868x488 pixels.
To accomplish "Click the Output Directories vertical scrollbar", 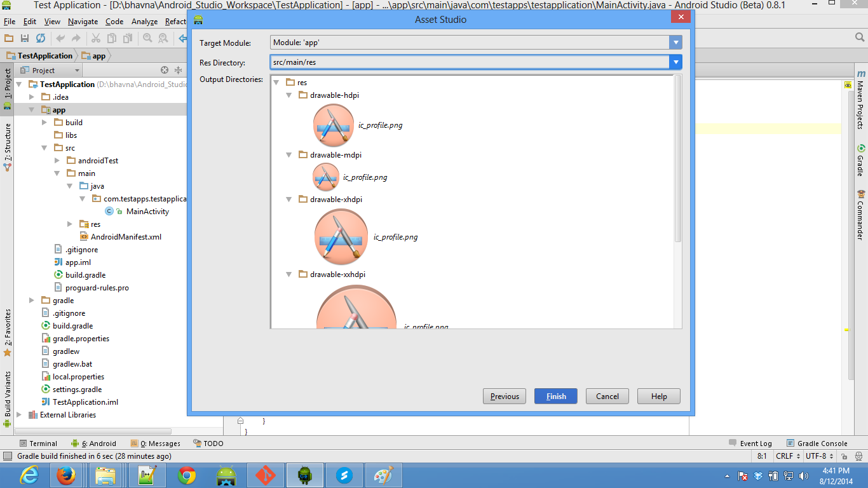I will [x=678, y=158].
